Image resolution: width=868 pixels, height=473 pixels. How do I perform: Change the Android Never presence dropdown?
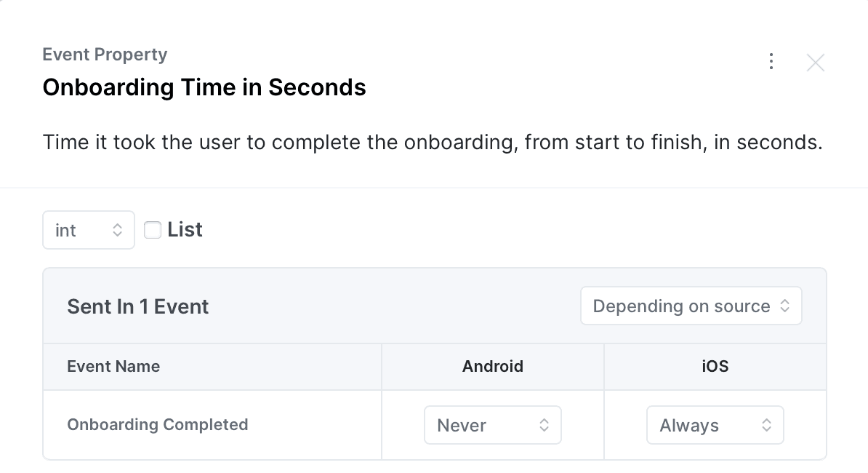(492, 425)
